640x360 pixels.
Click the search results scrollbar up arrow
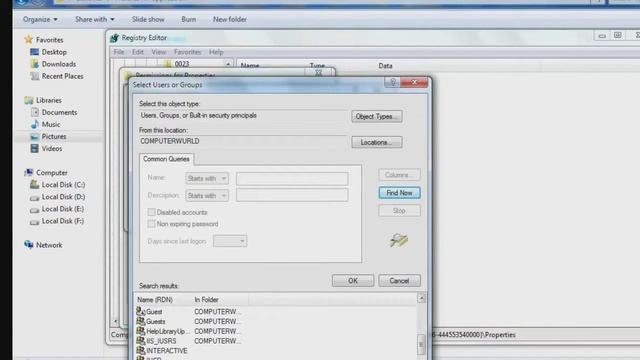pyautogui.click(x=421, y=298)
